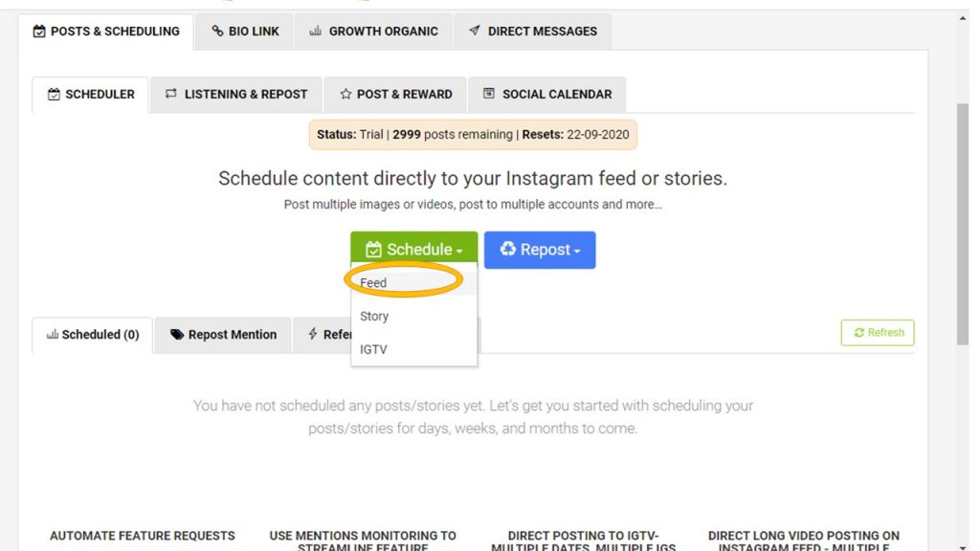Open the blue Repost dropdown arrow
Viewport: 980px width, 551px height.
pyautogui.click(x=577, y=252)
